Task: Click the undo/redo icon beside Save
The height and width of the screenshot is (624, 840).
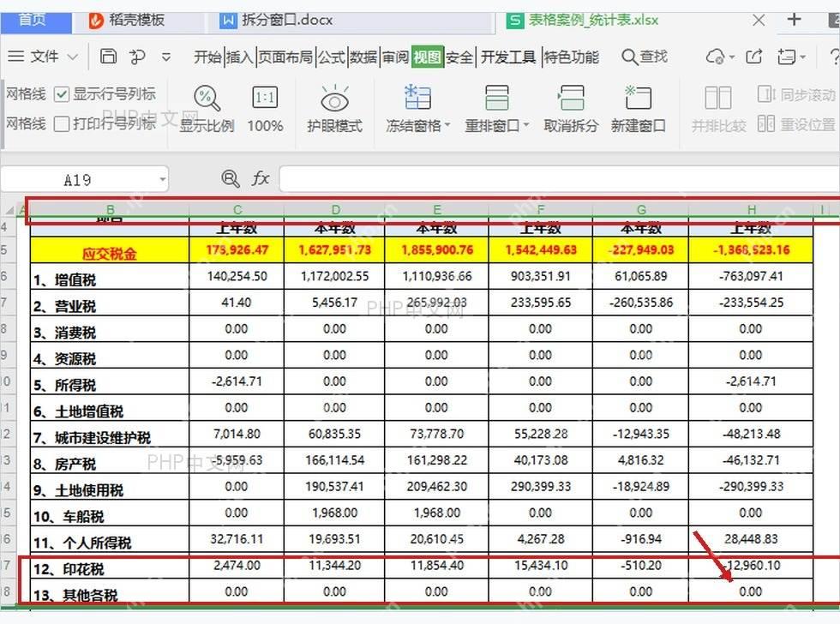Action: (137, 57)
